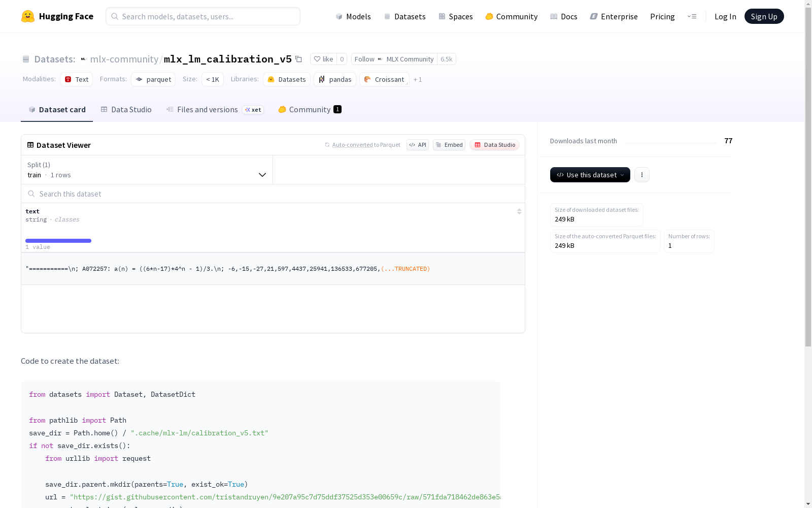The width and height of the screenshot is (812, 508).
Task: Open Data Studio from the viewer header
Action: point(495,145)
